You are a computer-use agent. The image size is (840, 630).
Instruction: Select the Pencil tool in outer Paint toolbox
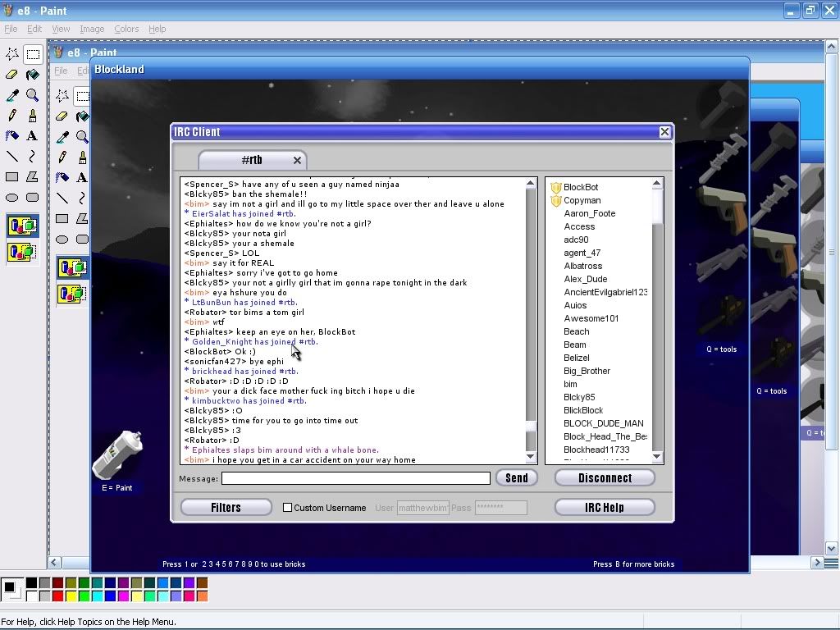pyautogui.click(x=11, y=115)
